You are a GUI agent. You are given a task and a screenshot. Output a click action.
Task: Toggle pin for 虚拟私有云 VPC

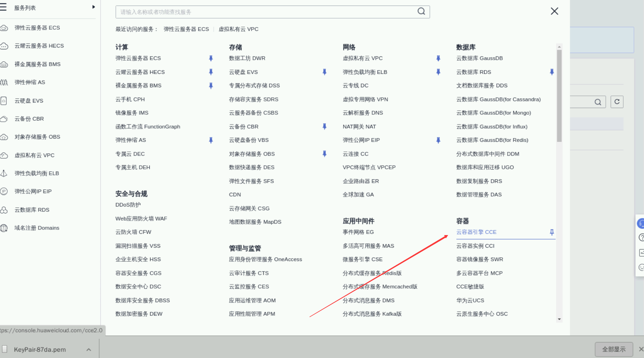point(438,58)
